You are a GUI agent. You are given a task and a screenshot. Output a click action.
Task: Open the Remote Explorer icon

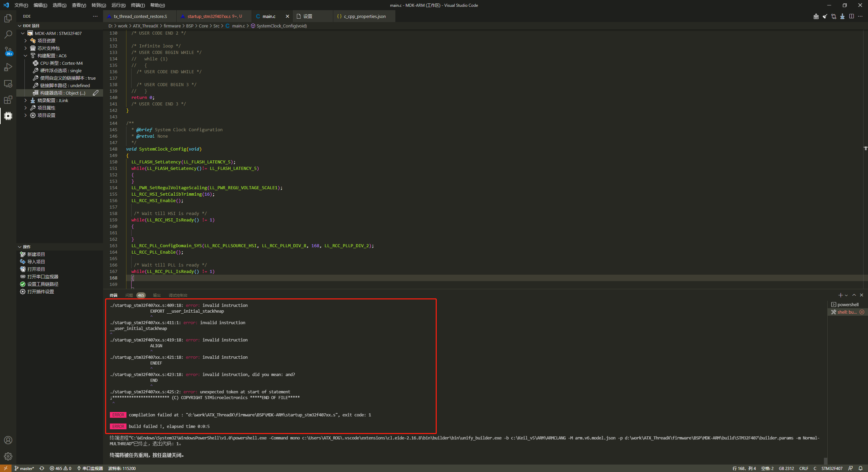8,83
